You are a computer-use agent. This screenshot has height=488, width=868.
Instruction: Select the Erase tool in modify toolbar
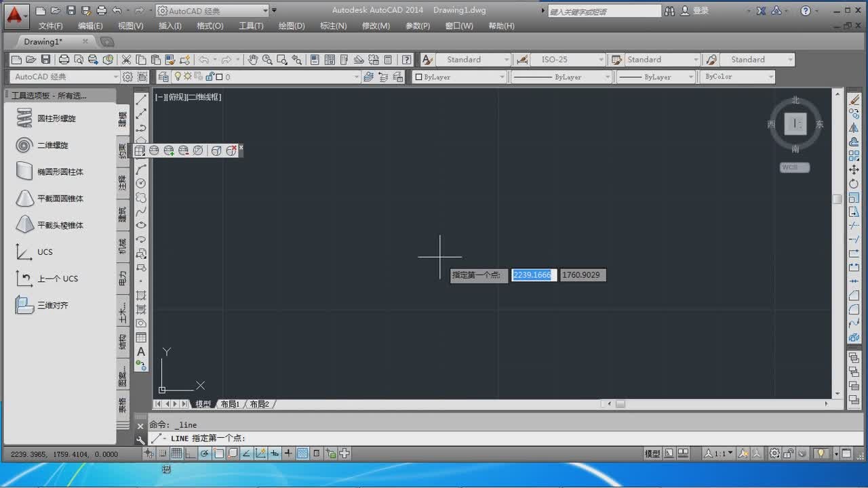[x=854, y=100]
